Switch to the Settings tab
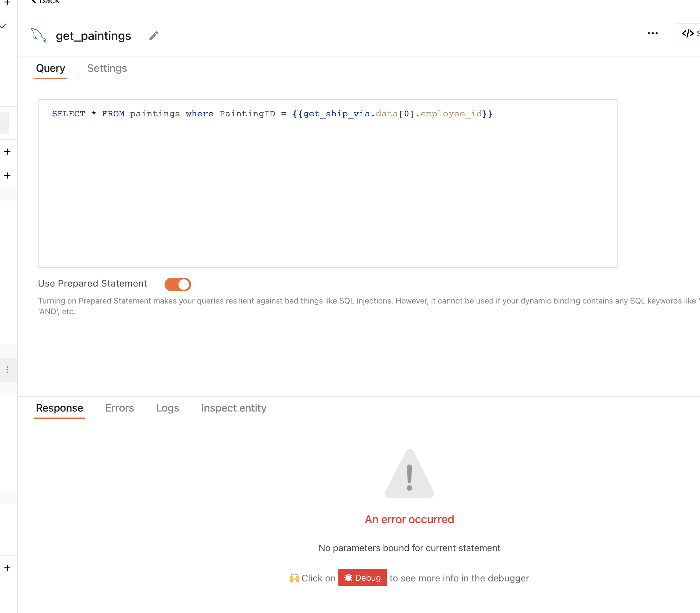The image size is (700, 613). [107, 68]
